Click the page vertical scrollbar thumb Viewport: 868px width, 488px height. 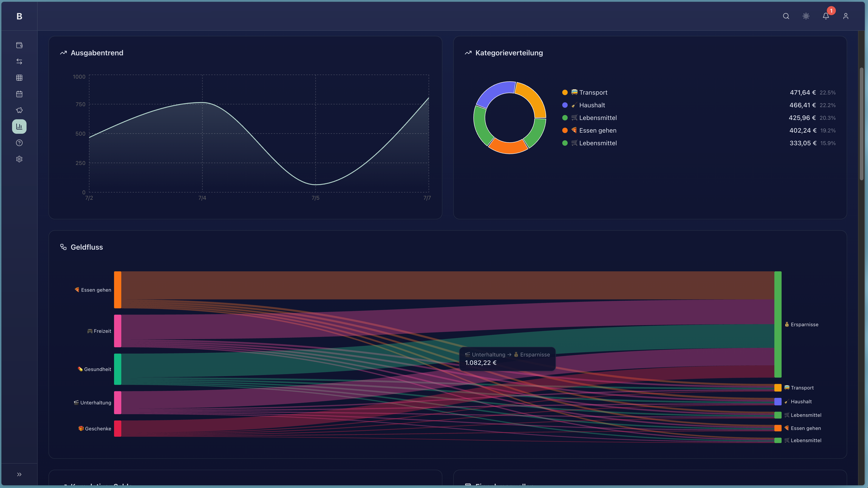[862, 124]
